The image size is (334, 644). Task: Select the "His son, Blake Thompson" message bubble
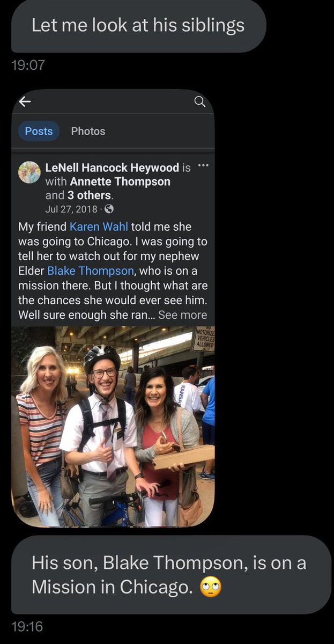click(171, 575)
